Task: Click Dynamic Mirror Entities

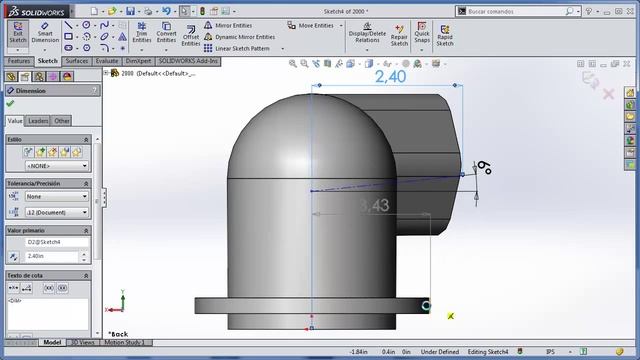Action: coord(239,37)
